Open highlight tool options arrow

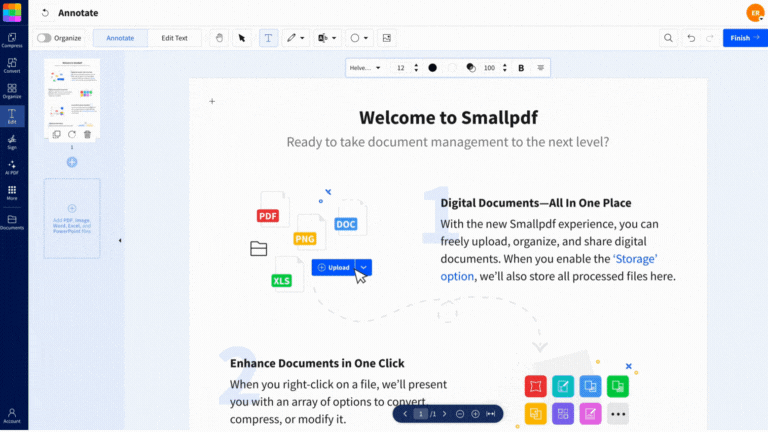tap(334, 38)
